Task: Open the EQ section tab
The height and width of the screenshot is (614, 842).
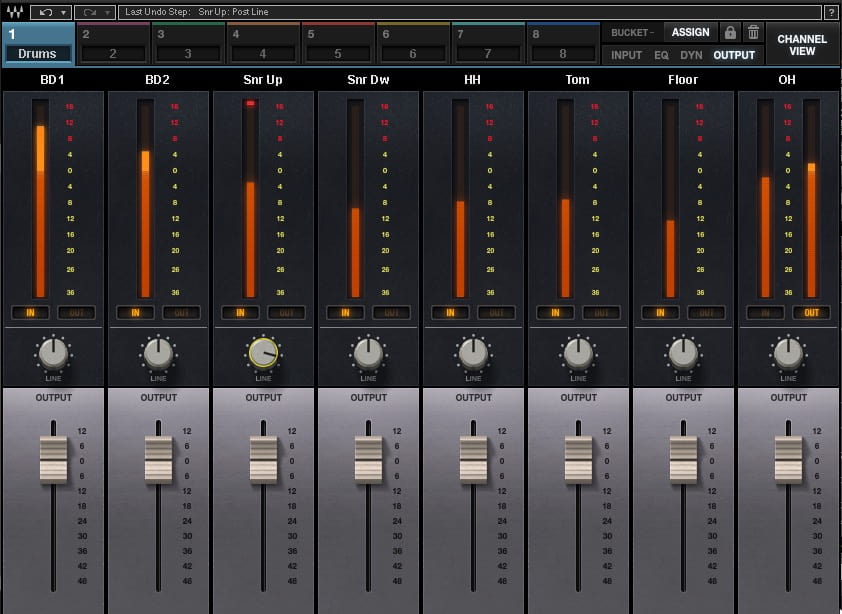Action: pos(661,56)
